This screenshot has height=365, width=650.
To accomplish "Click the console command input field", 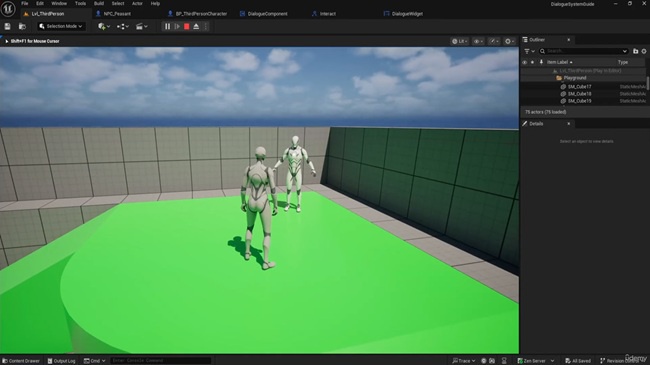I will pyautogui.click(x=161, y=361).
